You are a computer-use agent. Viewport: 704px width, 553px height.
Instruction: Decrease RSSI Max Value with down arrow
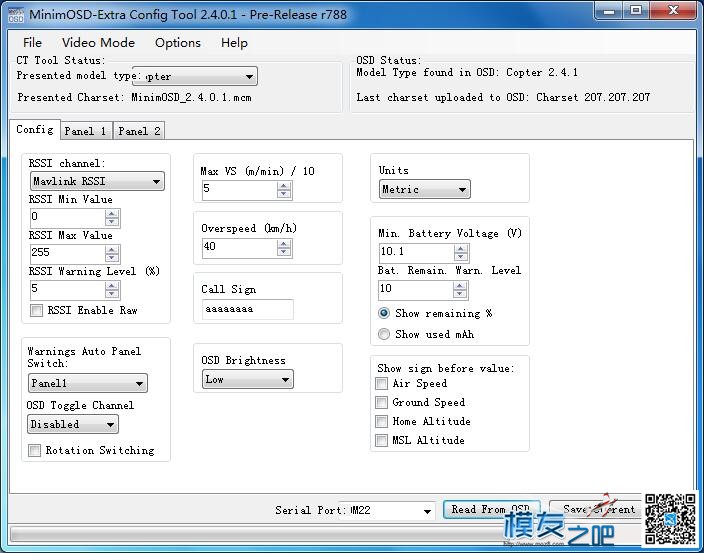112,258
